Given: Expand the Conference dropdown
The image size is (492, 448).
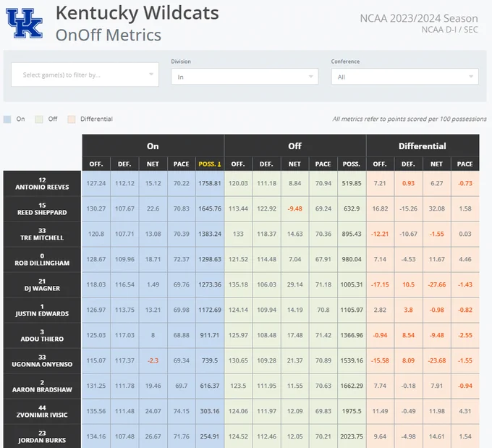Looking at the screenshot, I should pos(404,77).
